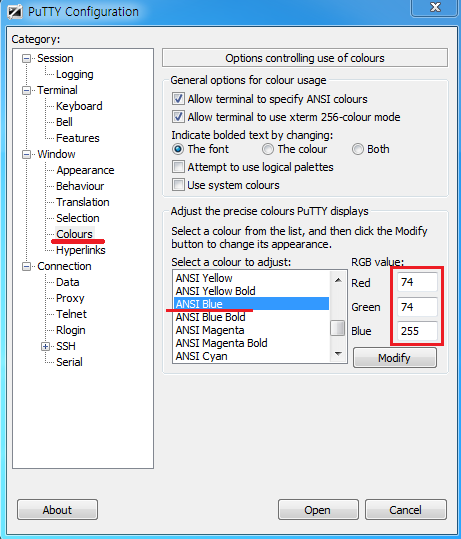Open the Serial category
Image resolution: width=461 pixels, height=539 pixels.
(69, 362)
